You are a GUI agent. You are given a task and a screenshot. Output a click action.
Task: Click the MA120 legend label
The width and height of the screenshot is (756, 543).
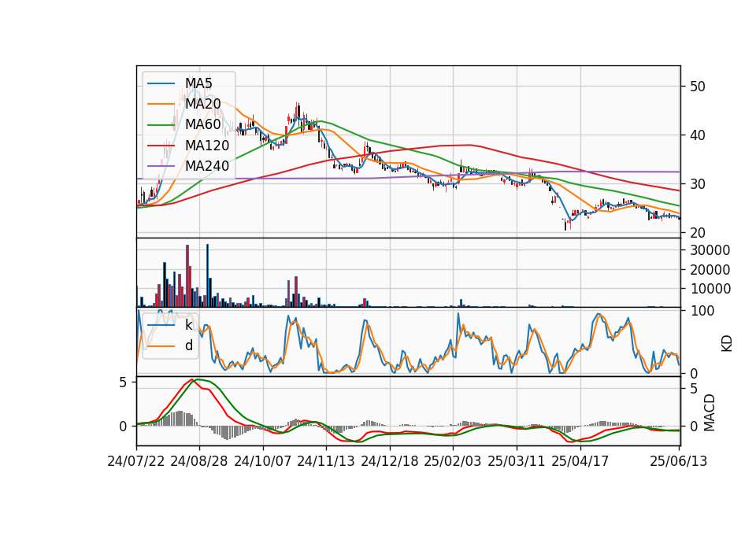coord(207,146)
